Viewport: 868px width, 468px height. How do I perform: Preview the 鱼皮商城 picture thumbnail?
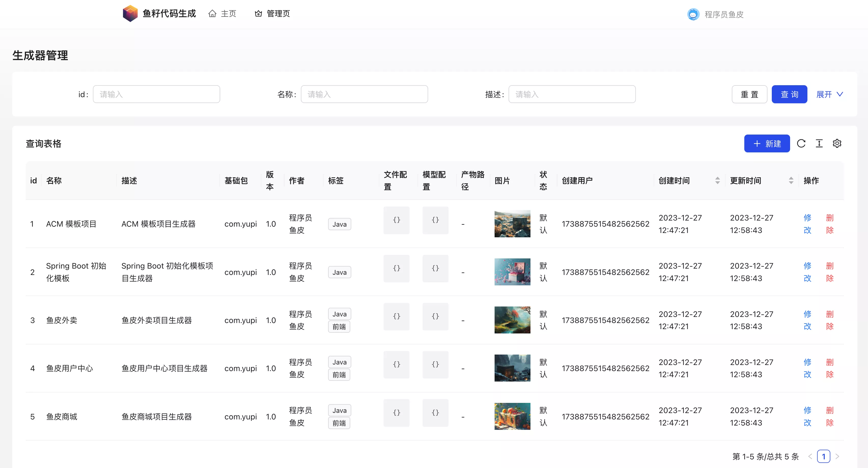(x=512, y=416)
